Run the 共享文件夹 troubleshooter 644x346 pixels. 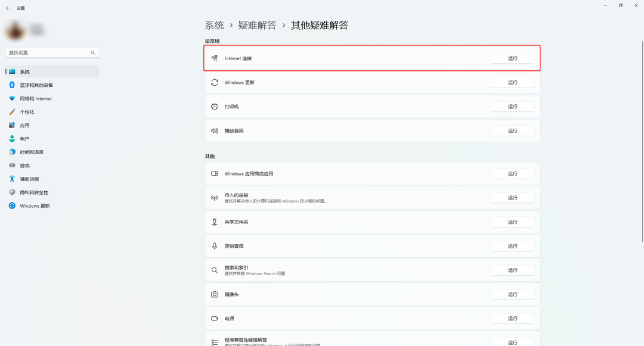513,222
